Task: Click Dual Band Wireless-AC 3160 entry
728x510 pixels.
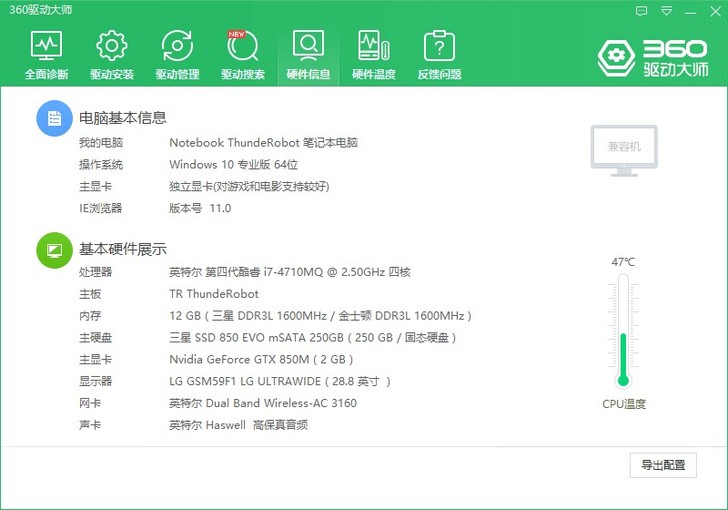Action: (x=263, y=403)
